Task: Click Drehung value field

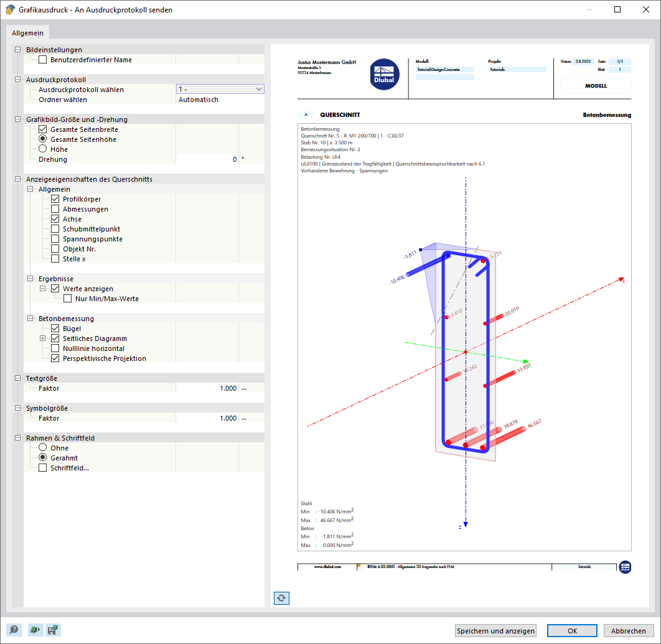Action: click(207, 159)
